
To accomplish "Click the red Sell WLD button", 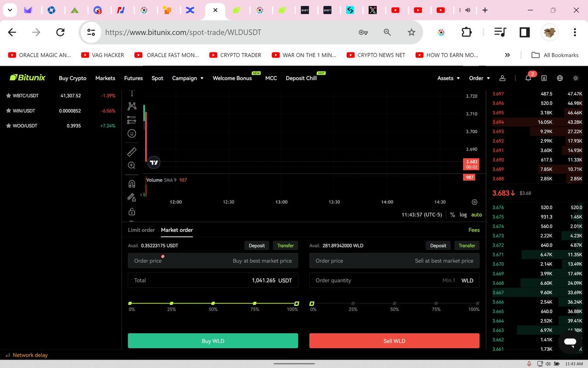I will pos(394,341).
